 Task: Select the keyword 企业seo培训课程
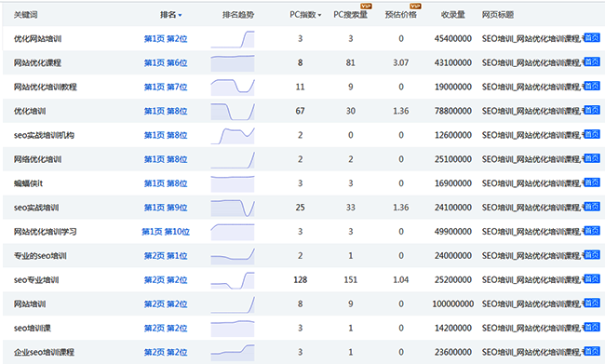pyautogui.click(x=44, y=353)
